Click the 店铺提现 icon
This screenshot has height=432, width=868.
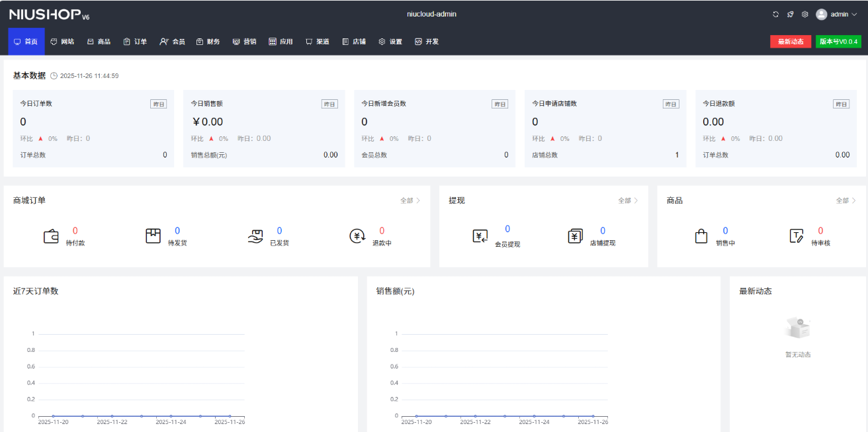click(x=576, y=236)
